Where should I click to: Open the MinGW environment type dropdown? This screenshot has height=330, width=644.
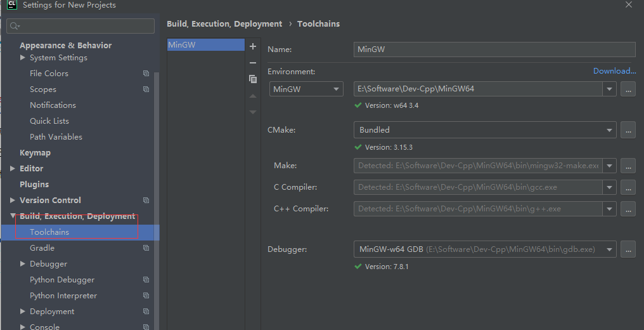click(x=306, y=89)
